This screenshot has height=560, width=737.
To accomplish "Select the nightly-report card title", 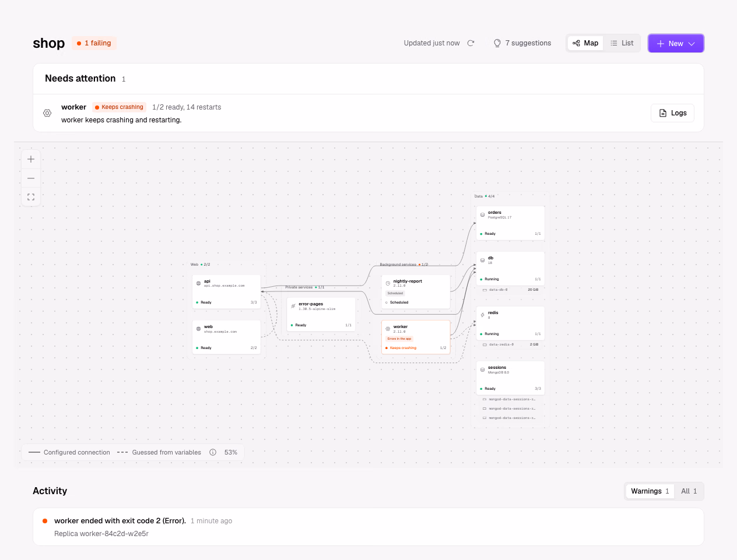I will (408, 281).
